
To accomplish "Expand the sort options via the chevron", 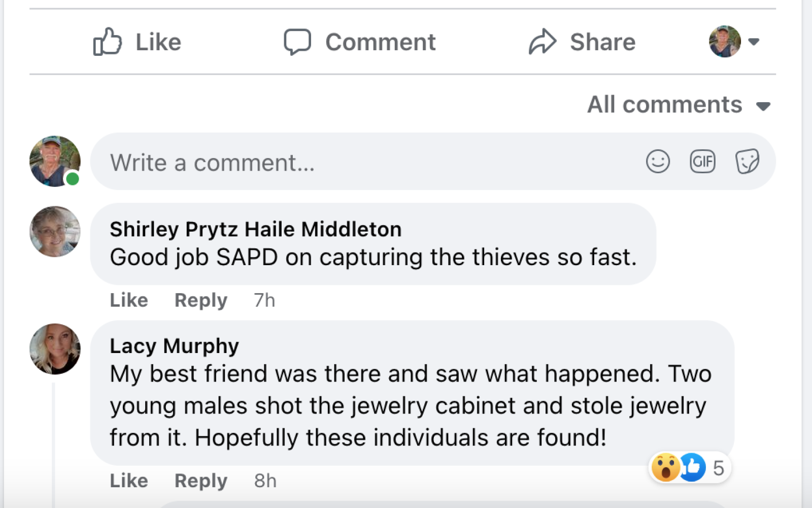I will point(765,106).
